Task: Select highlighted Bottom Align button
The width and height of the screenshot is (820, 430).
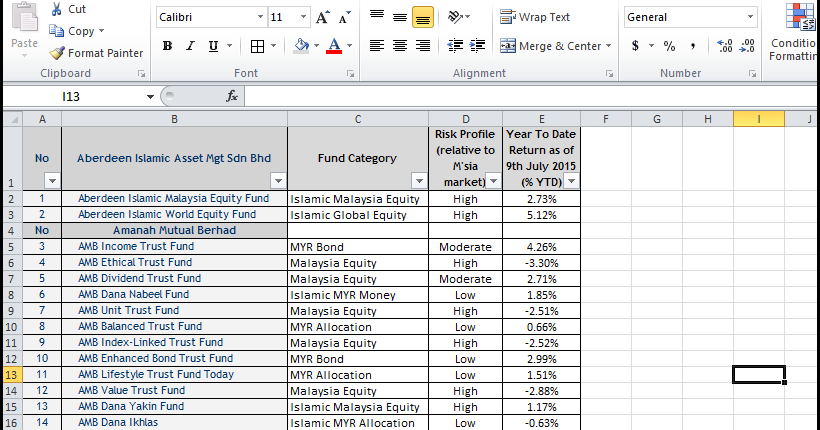Action: coord(423,17)
